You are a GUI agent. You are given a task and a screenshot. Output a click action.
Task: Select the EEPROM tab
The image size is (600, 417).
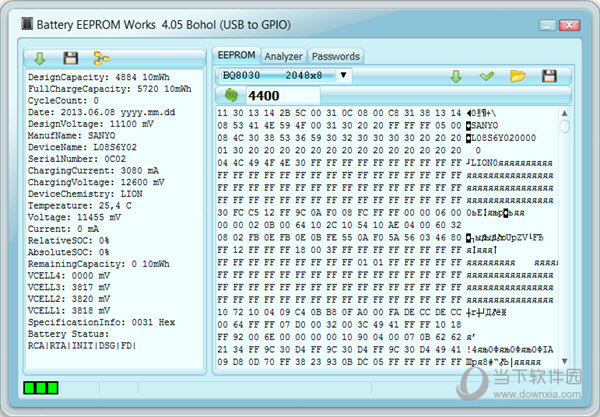tap(237, 55)
